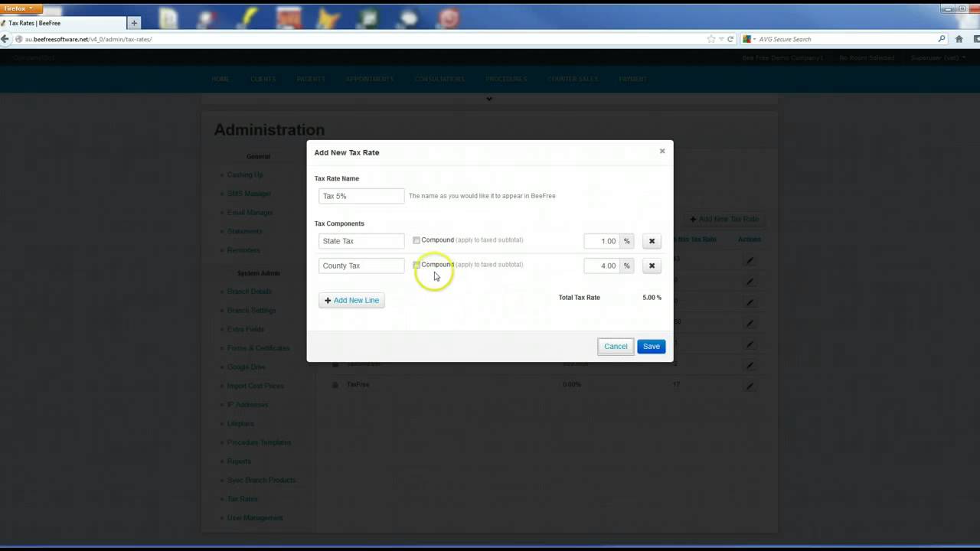The image size is (980, 551).
Task: Open the bookmark star dropdown arrow
Action: (720, 39)
